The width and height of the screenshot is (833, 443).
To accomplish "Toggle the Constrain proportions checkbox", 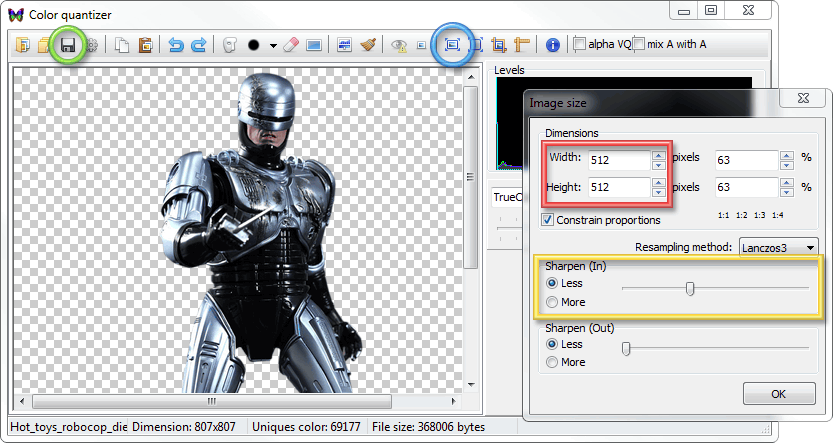I will pyautogui.click(x=548, y=219).
